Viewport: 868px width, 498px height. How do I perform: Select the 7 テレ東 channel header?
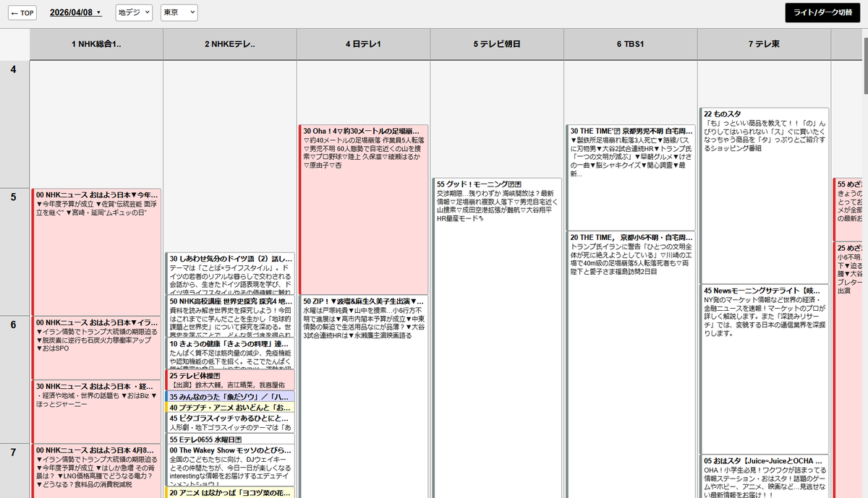tap(764, 44)
